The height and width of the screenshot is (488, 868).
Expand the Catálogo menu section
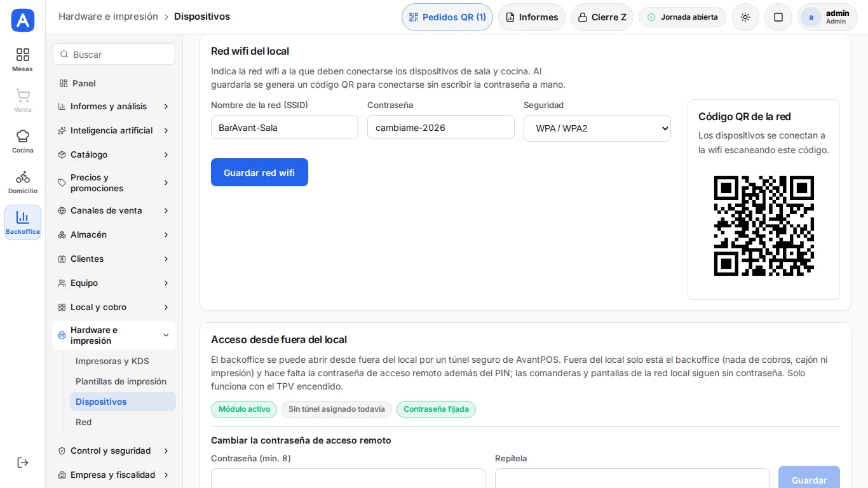pos(114,154)
